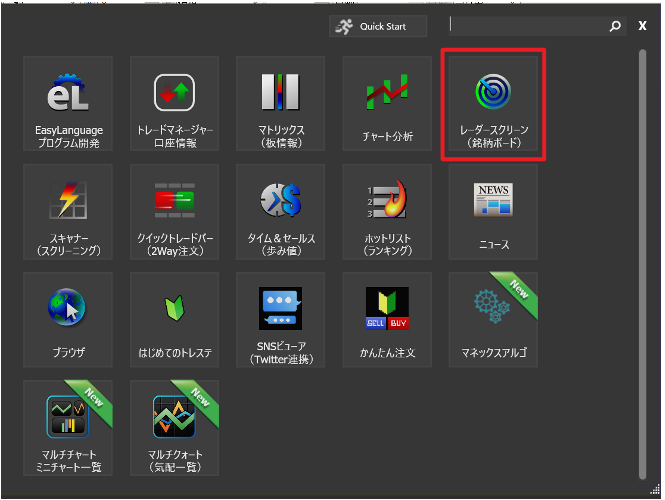Click the window resize grip in the corner

(655, 490)
